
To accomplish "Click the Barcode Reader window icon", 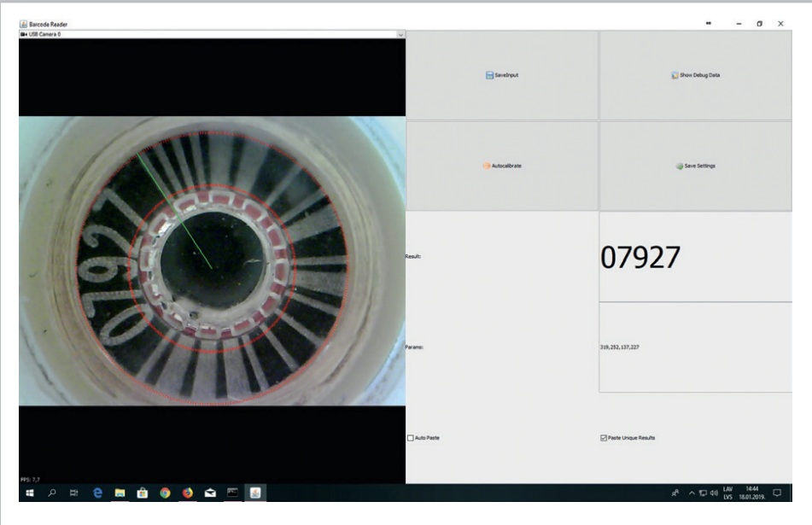I will pos(23,24).
